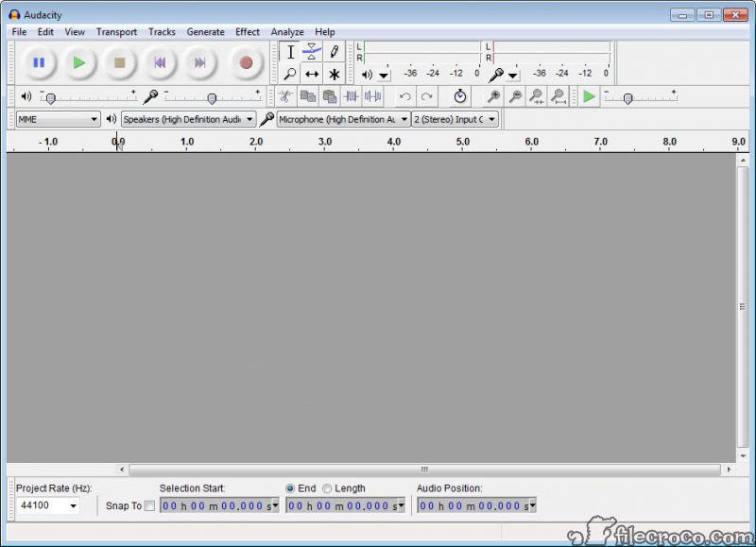Open the 2 (Stereo) Input channels dropdown
Image resolution: width=756 pixels, height=547 pixels.
point(455,119)
